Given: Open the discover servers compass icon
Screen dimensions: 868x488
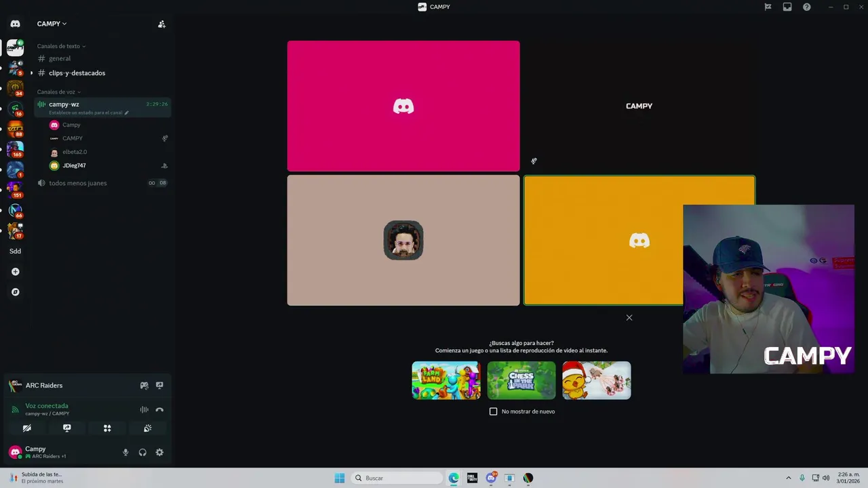Looking at the screenshot, I should coord(15,292).
